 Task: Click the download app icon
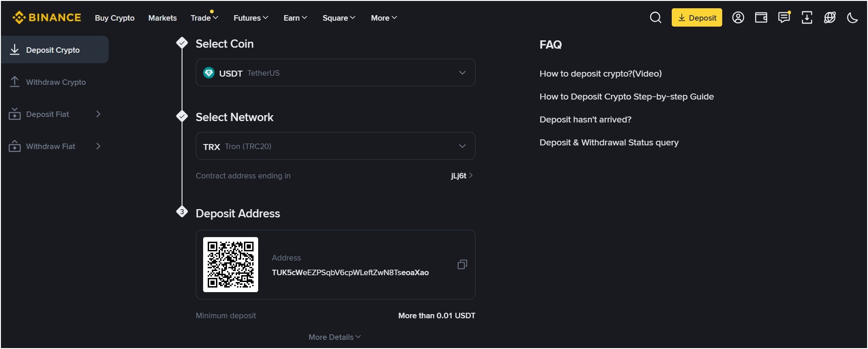[807, 17]
